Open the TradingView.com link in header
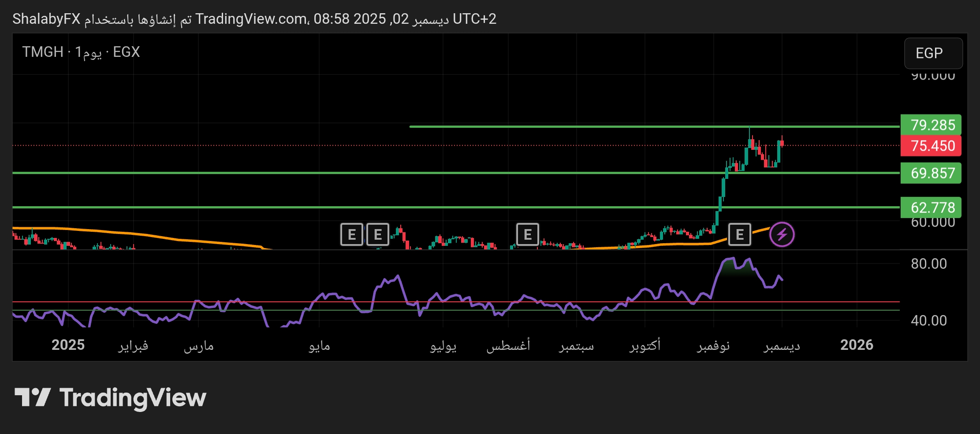980x434 pixels. click(251, 19)
